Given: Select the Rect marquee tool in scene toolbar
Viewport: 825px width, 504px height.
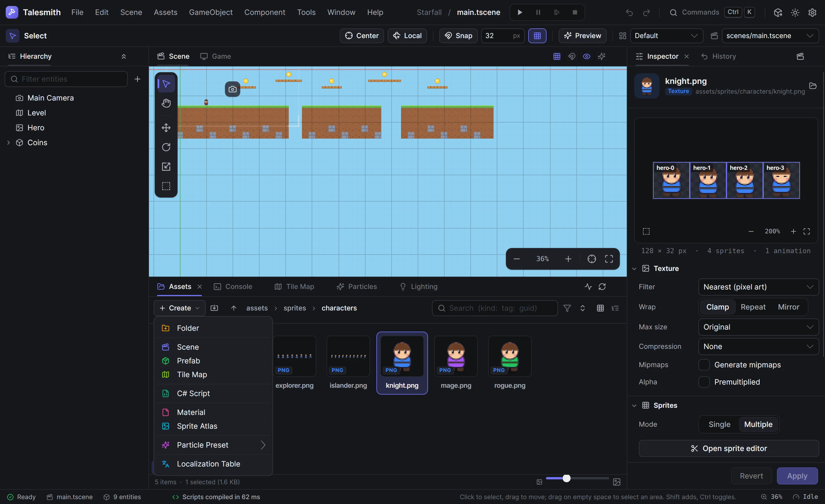Looking at the screenshot, I should (x=166, y=186).
